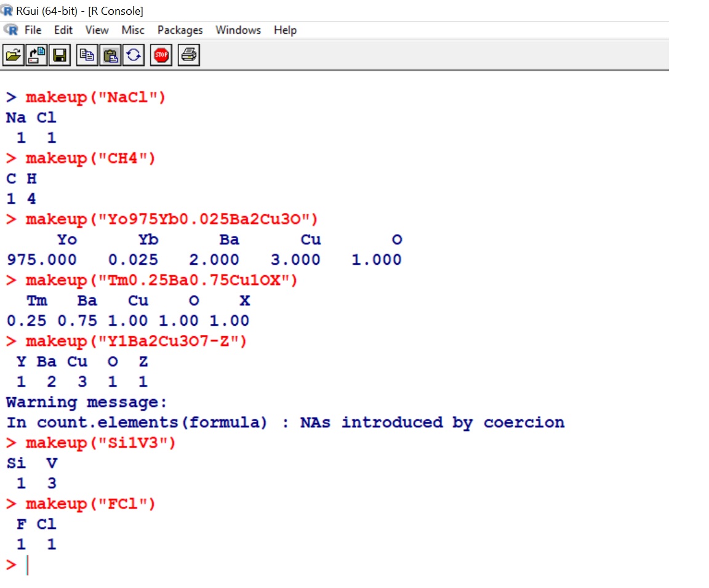Click the Copy toolbar icon
709x588 pixels.
tap(87, 56)
